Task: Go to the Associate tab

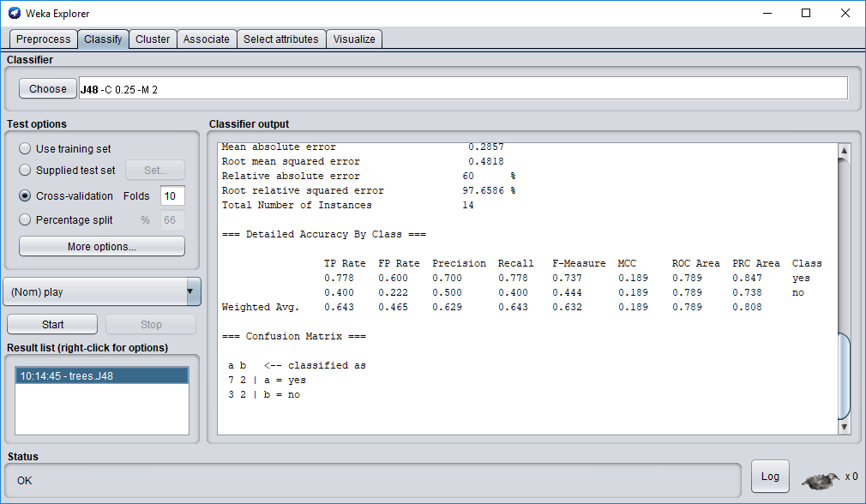Action: point(207,39)
